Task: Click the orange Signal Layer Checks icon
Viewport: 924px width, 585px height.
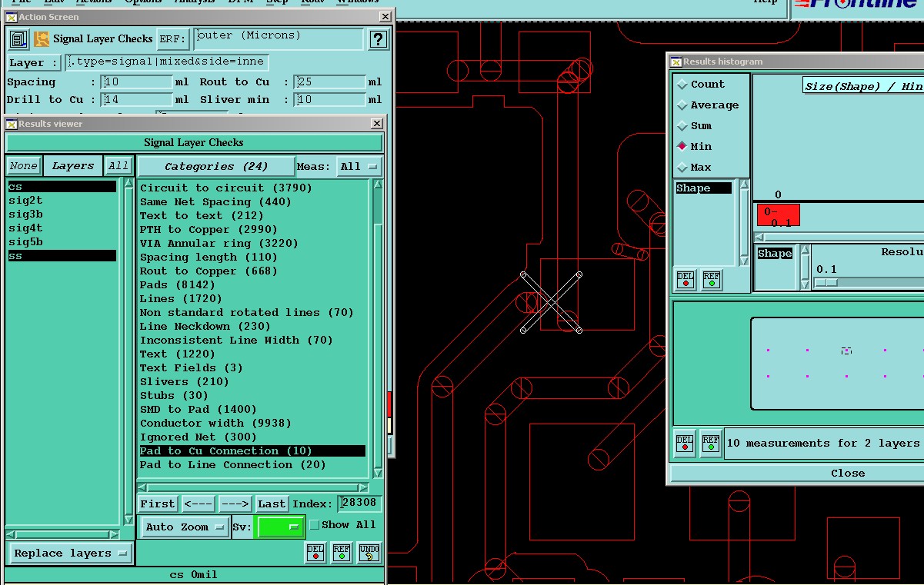Action: click(x=42, y=38)
